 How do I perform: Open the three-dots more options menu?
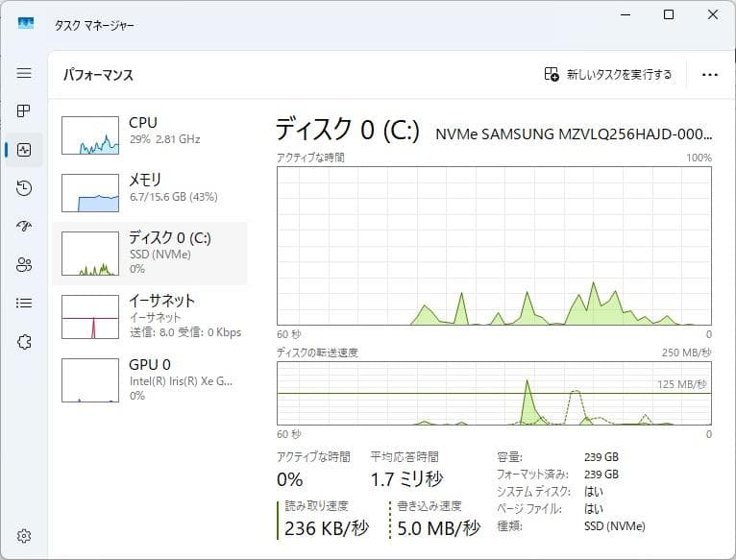pos(710,75)
